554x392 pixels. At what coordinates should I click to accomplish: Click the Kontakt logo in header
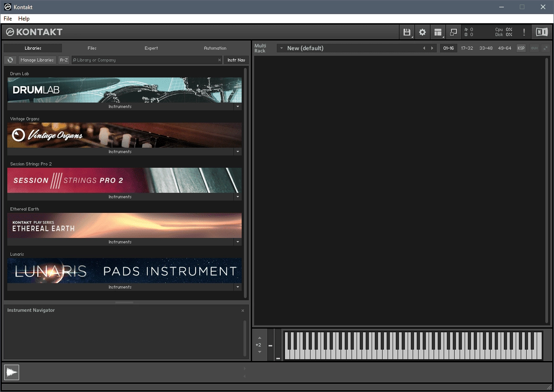[34, 32]
